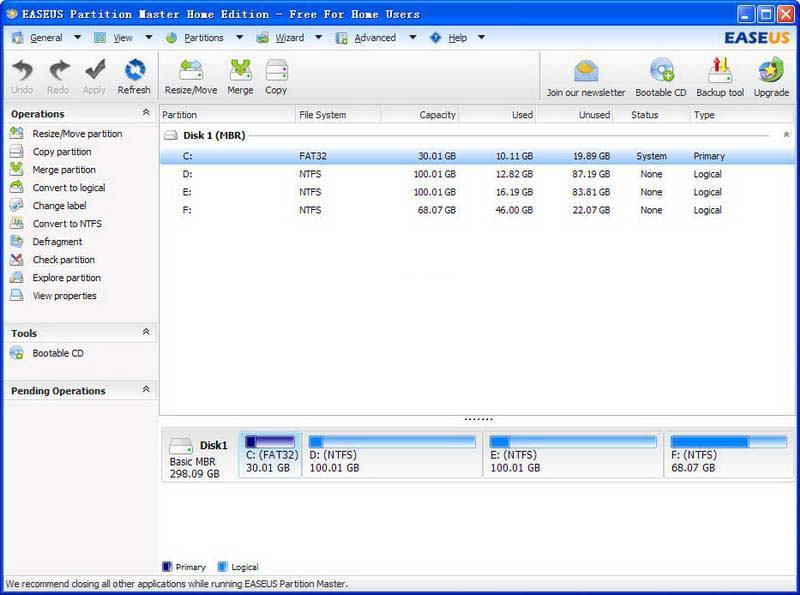The width and height of the screenshot is (800, 595).
Task: Select the F: NTFS partition bar
Action: pos(729,455)
